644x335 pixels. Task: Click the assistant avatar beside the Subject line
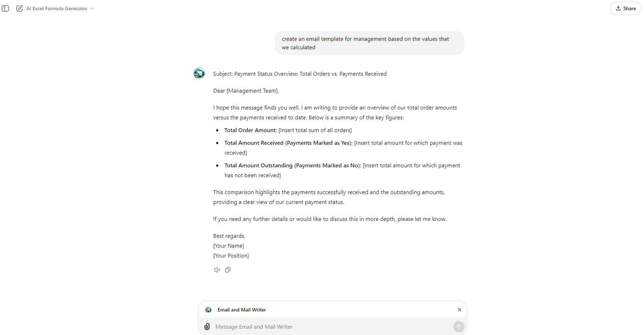199,73
